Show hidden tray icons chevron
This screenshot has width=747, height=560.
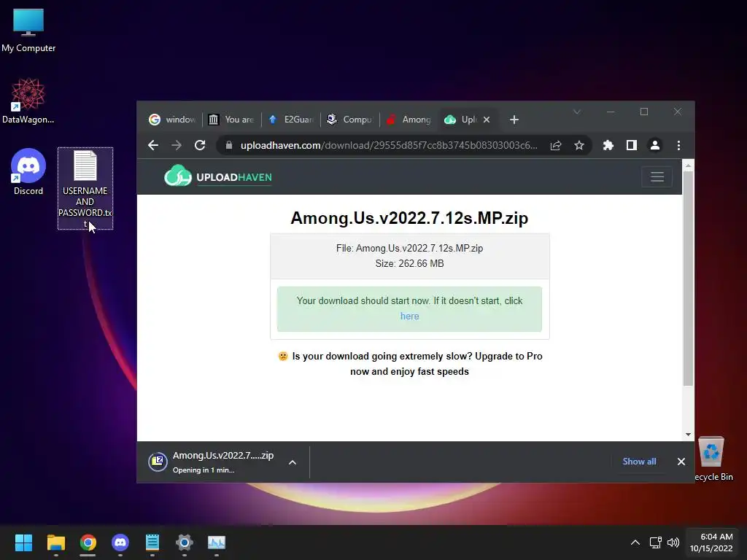tap(635, 542)
